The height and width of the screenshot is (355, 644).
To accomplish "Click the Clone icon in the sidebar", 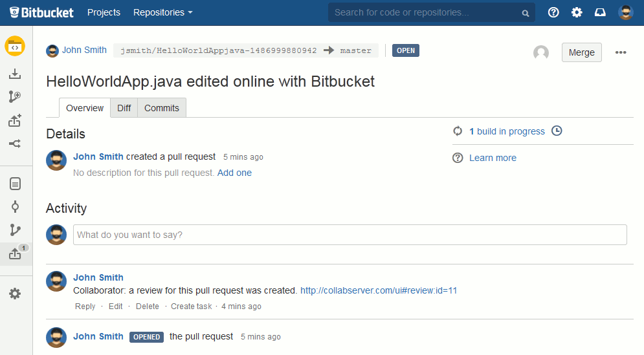I will pos(15,74).
